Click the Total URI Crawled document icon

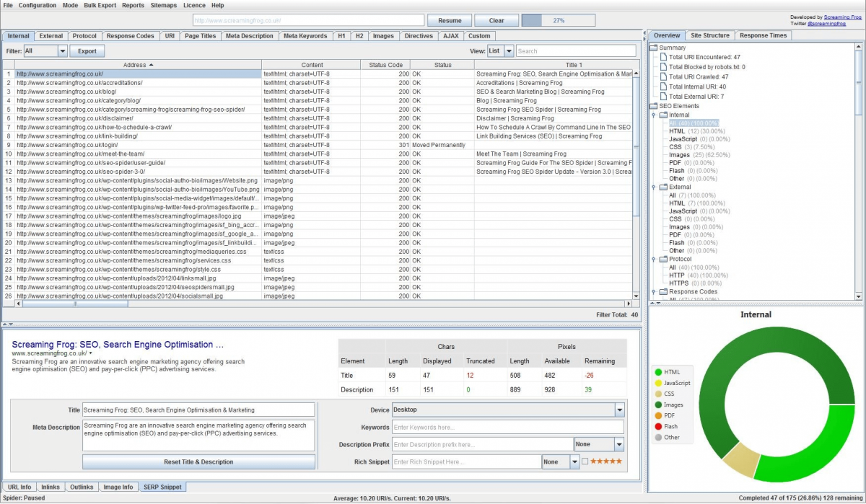(662, 76)
